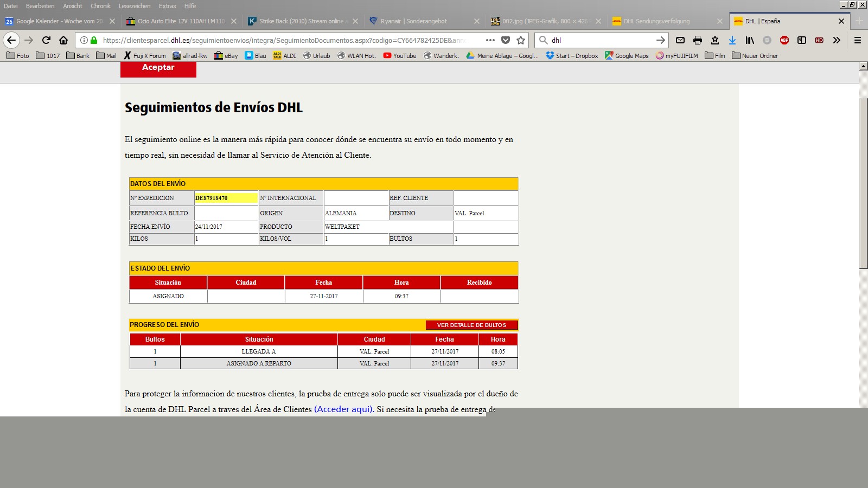This screenshot has width=868, height=488.
Task: Click the Home button in the toolbar
Action: point(63,40)
